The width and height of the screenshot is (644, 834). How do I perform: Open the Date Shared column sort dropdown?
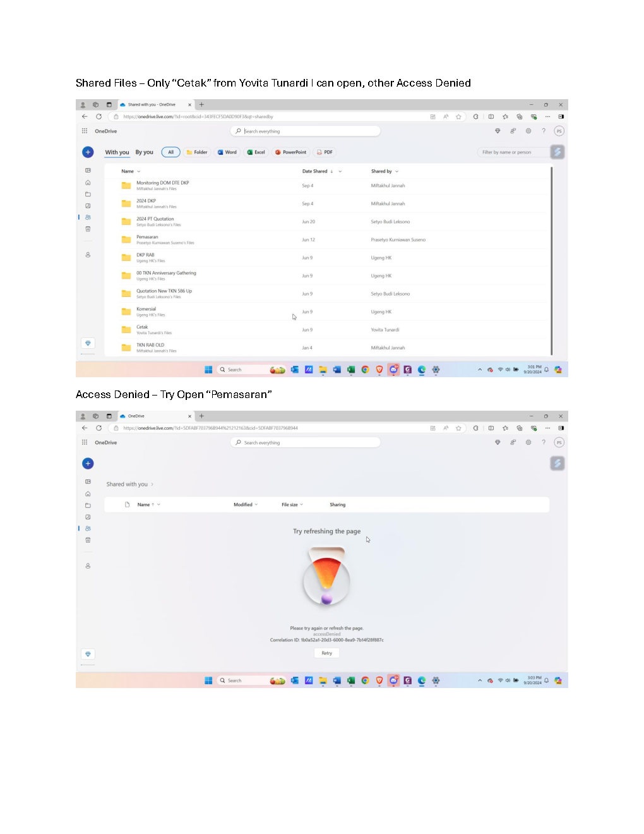340,171
